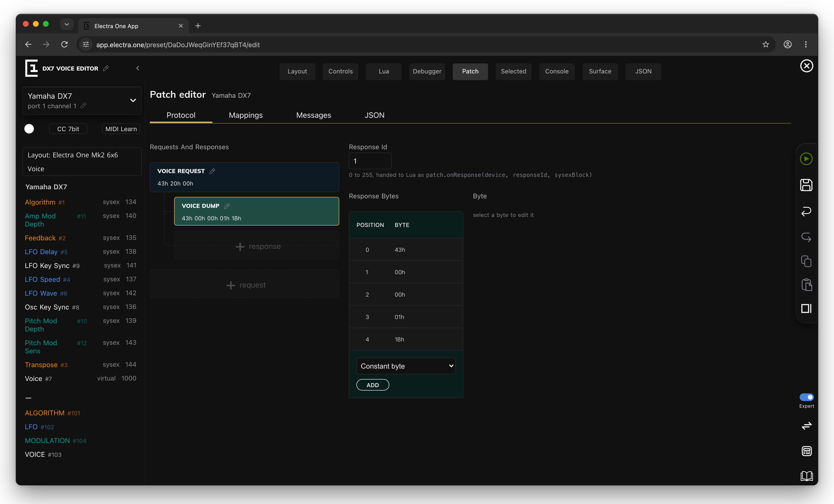Viewport: 834px width, 504px height.
Task: Switch to the Mappings sub-tab
Action: 246,115
